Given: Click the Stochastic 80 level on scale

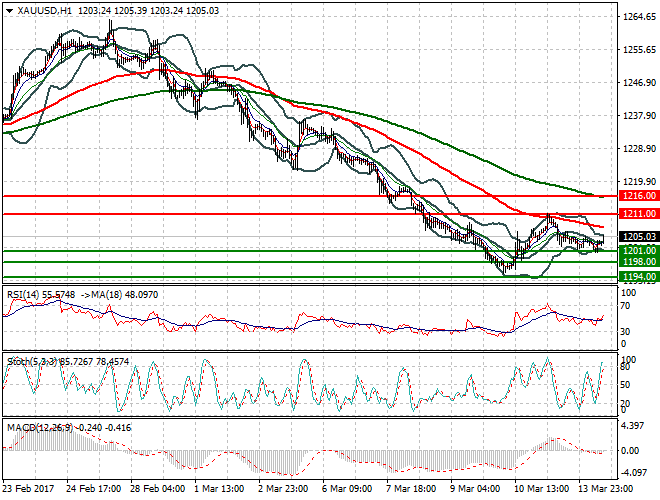Looking at the screenshot, I should pyautogui.click(x=627, y=368).
